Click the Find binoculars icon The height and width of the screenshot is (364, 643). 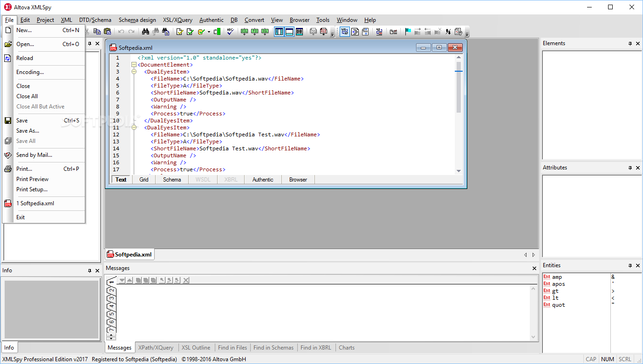coord(145,31)
